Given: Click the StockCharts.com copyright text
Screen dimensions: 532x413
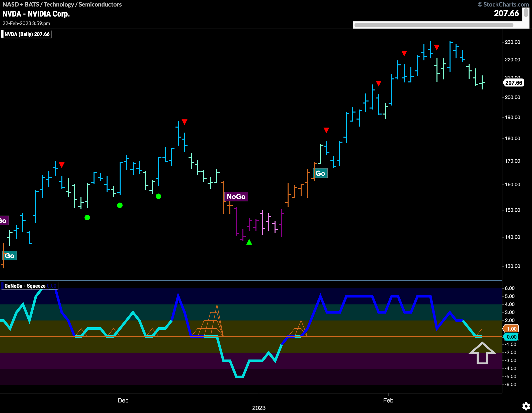Looking at the screenshot, I should [x=503, y=4].
